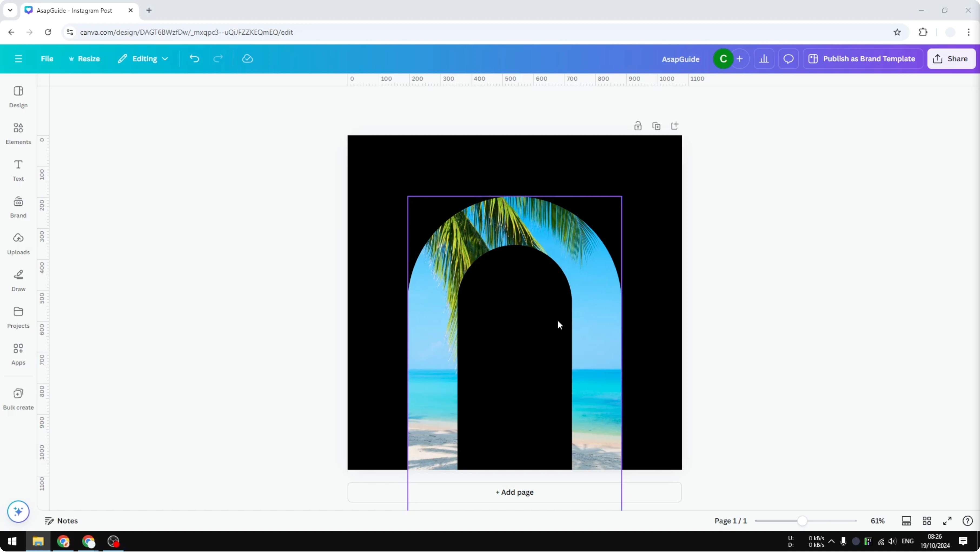Open the main hamburger menu
This screenshot has height=552, width=980.
(x=18, y=59)
